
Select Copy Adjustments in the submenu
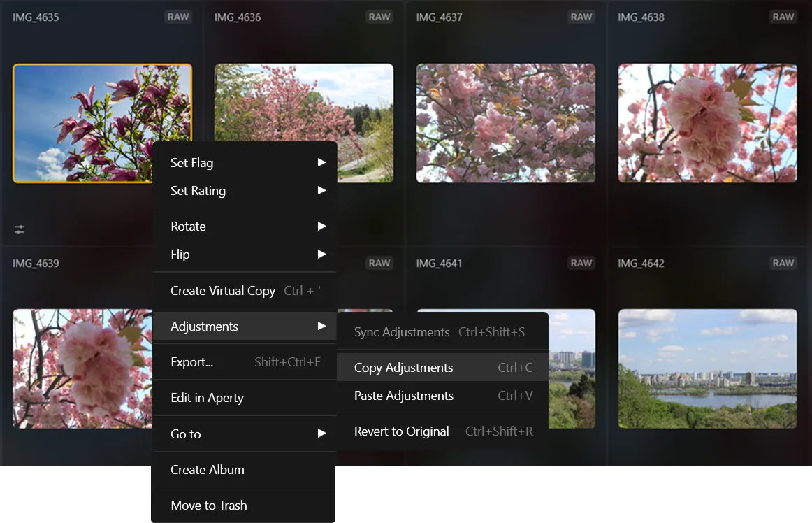pos(443,368)
